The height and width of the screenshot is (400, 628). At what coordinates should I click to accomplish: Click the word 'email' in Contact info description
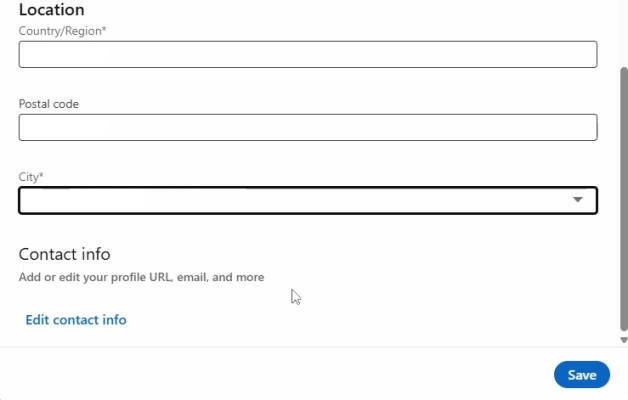tap(193, 277)
